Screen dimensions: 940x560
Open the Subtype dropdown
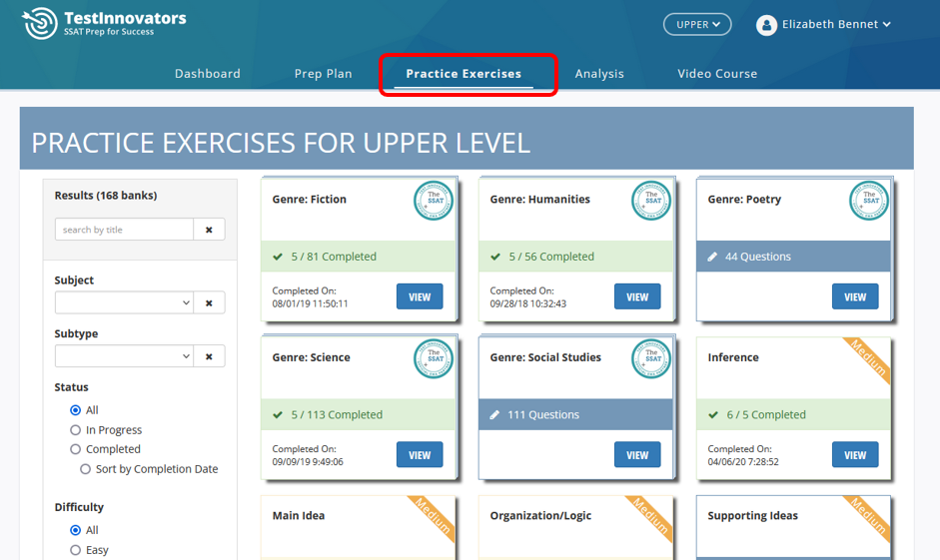[124, 356]
